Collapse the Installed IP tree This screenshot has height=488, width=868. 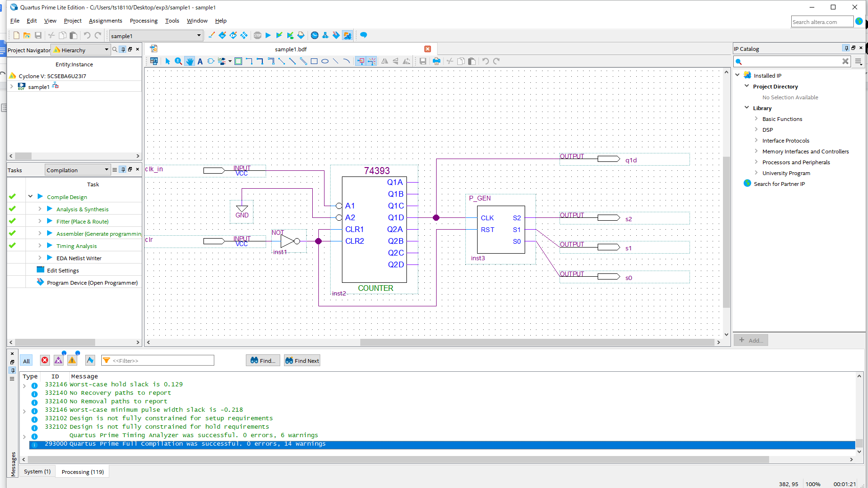point(738,75)
